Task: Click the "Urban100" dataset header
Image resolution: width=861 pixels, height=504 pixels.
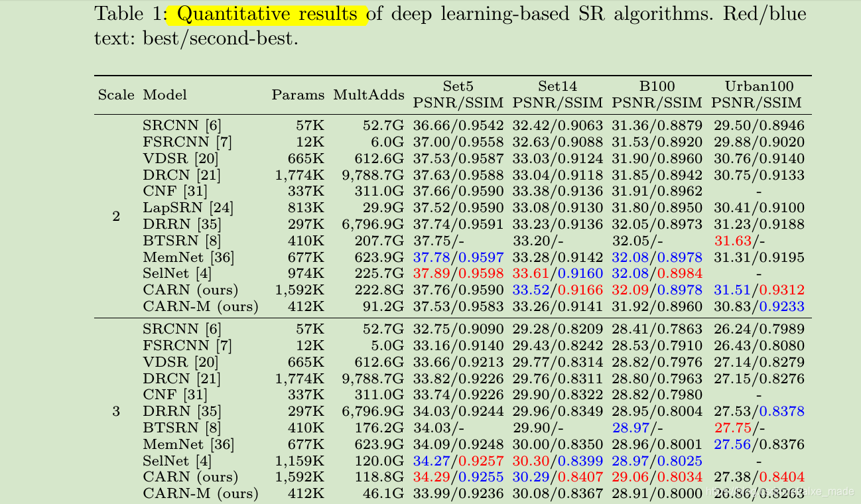Action: click(759, 86)
